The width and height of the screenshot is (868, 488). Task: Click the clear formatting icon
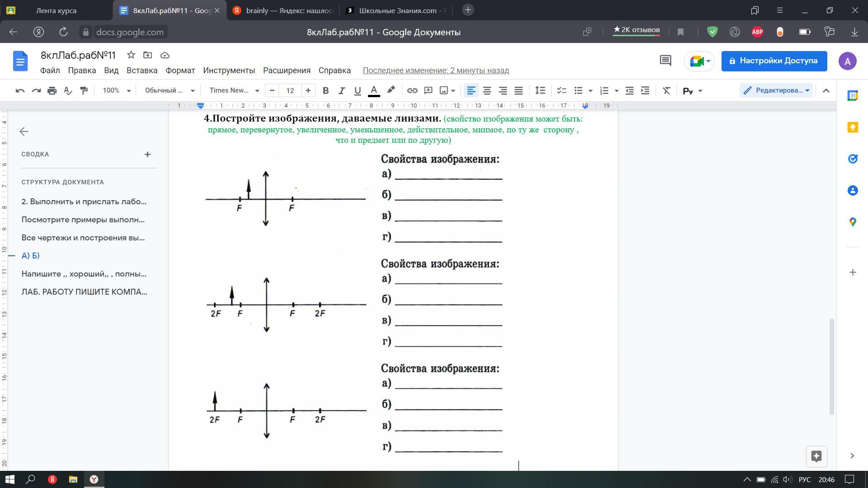[666, 91]
